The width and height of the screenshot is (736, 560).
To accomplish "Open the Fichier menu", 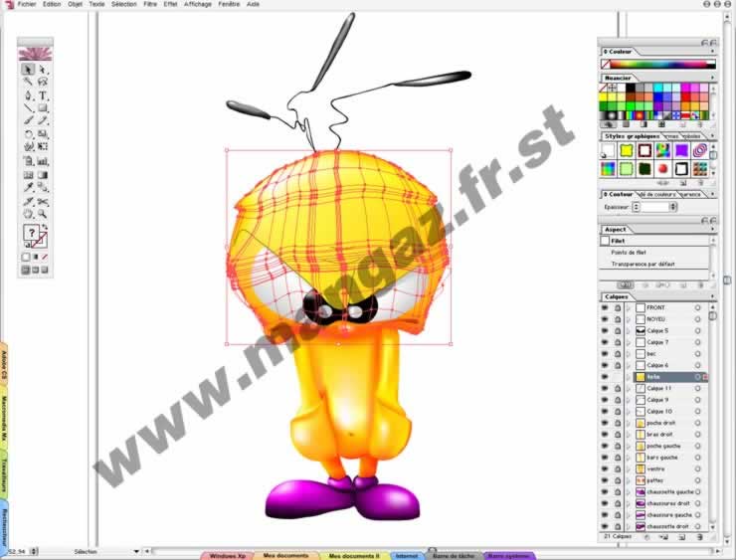I will [x=27, y=4].
